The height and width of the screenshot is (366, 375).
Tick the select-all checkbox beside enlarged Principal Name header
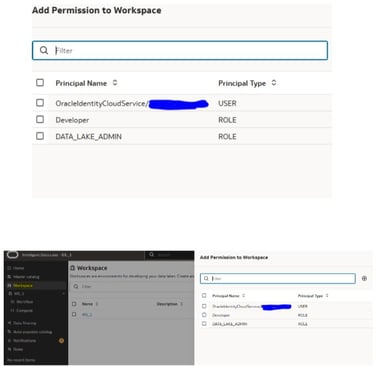click(x=40, y=82)
